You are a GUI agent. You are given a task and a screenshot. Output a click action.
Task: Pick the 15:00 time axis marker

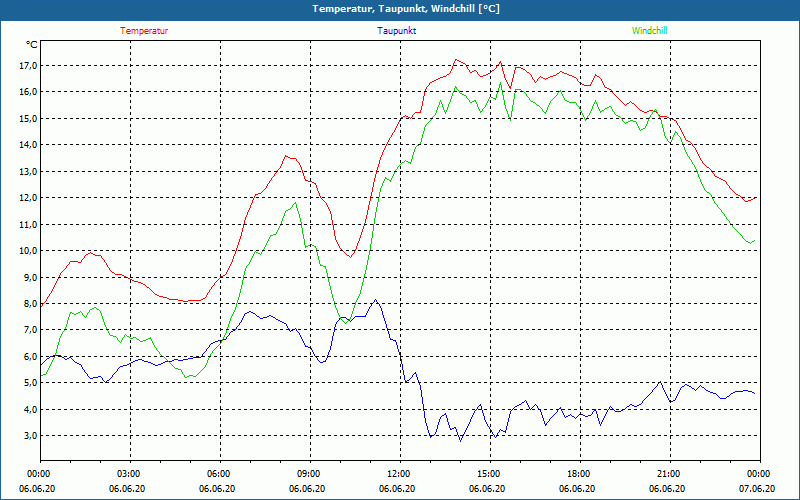489,474
